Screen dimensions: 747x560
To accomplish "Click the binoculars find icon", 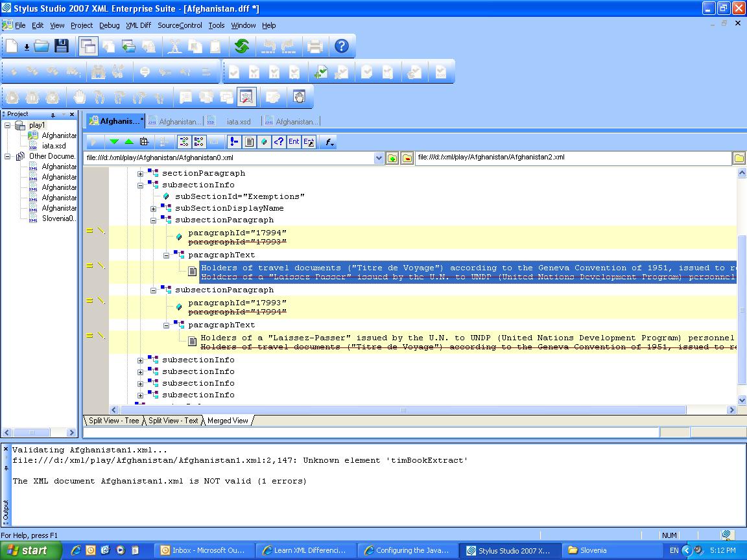I will pos(99,72).
